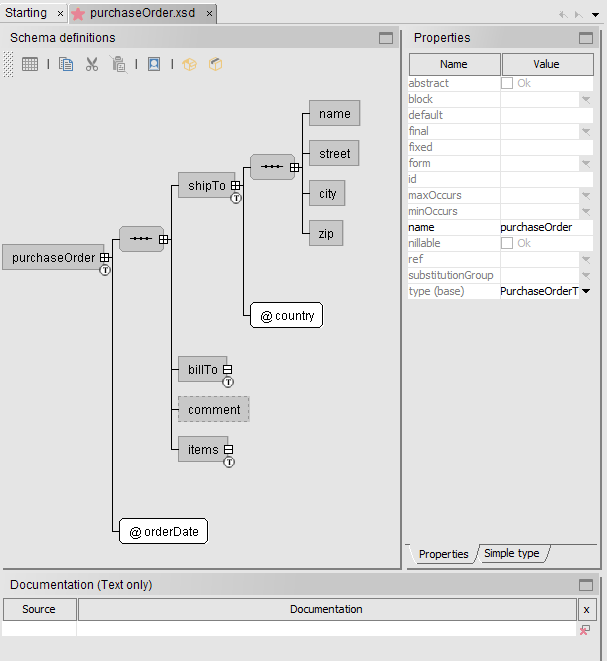The width and height of the screenshot is (607, 661).
Task: Expand the billTo node
Action: (x=228, y=370)
